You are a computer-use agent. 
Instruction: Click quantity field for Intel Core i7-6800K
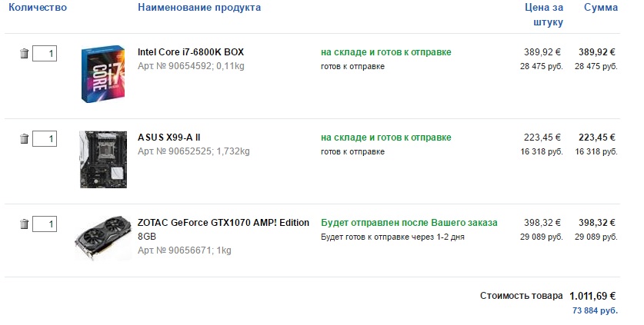pos(45,54)
